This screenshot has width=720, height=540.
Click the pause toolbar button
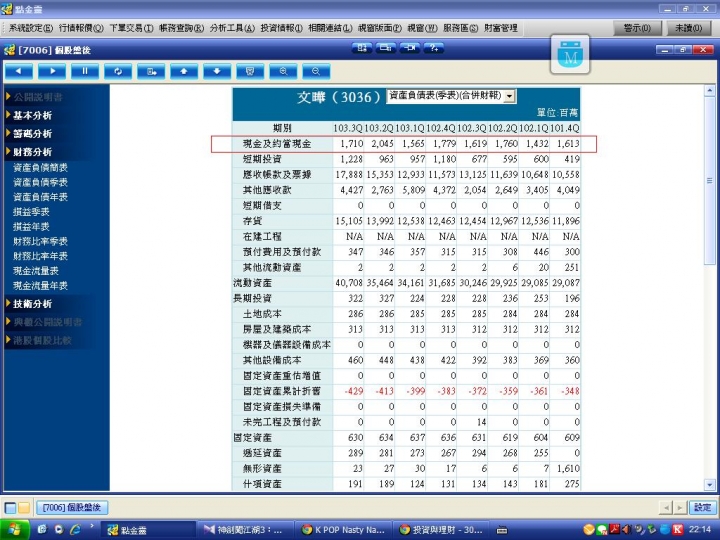[x=84, y=72]
